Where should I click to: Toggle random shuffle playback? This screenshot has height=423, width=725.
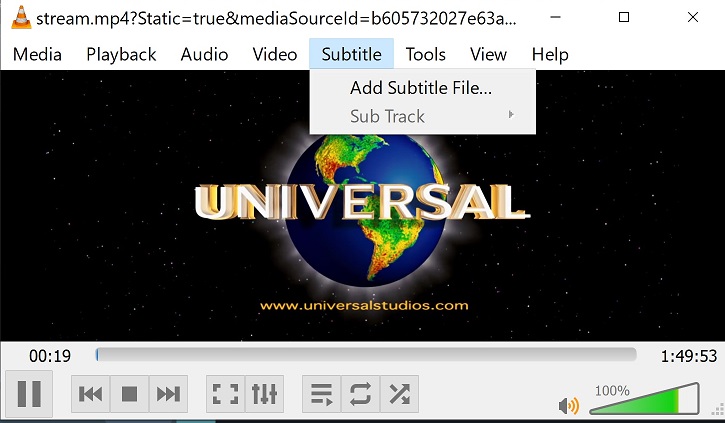(399, 394)
